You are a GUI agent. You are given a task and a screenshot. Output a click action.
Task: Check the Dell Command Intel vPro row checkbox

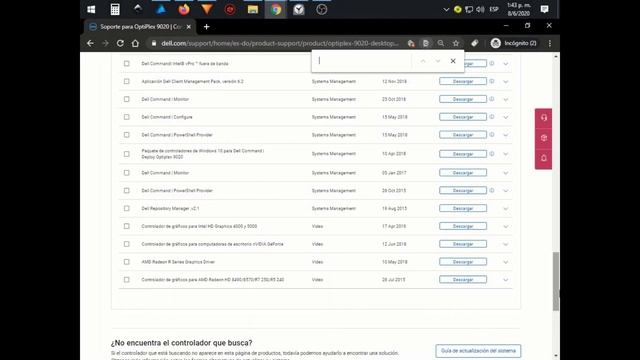pyautogui.click(x=127, y=64)
